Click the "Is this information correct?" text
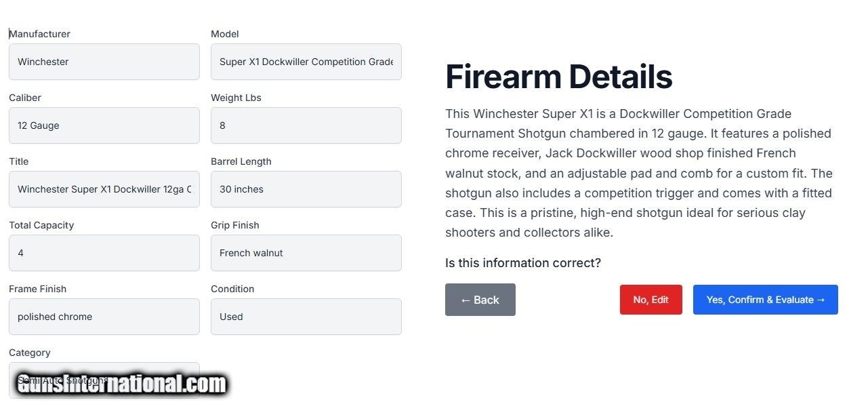 coord(522,263)
